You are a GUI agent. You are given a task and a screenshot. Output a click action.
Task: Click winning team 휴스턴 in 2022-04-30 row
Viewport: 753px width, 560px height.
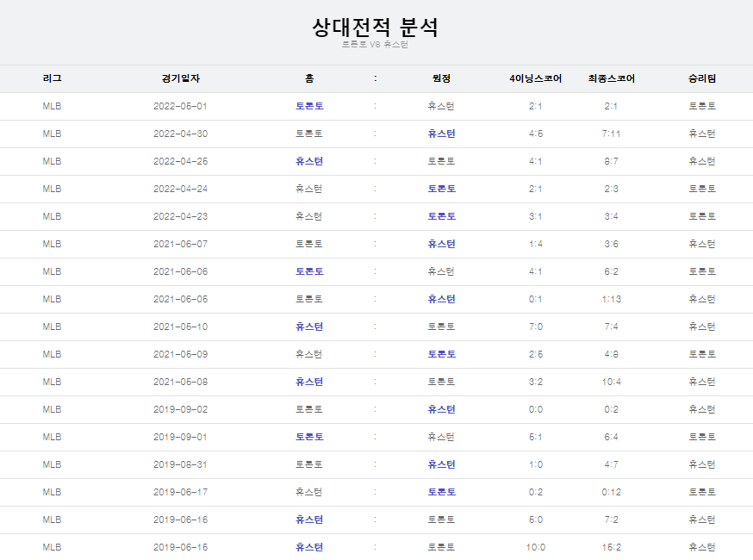(x=702, y=134)
